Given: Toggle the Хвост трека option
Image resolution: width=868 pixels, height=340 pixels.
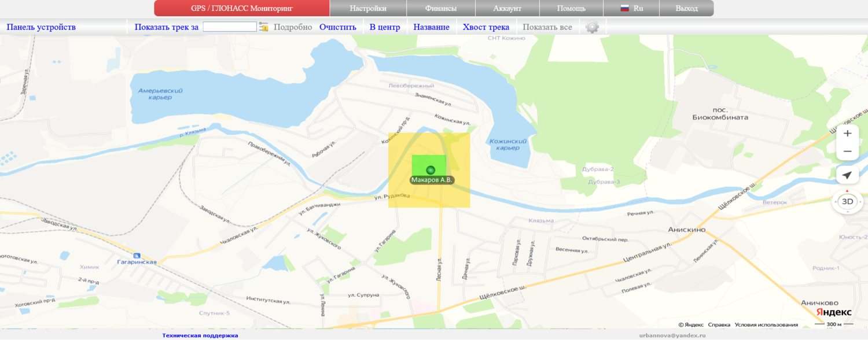Looking at the screenshot, I should coord(486,27).
